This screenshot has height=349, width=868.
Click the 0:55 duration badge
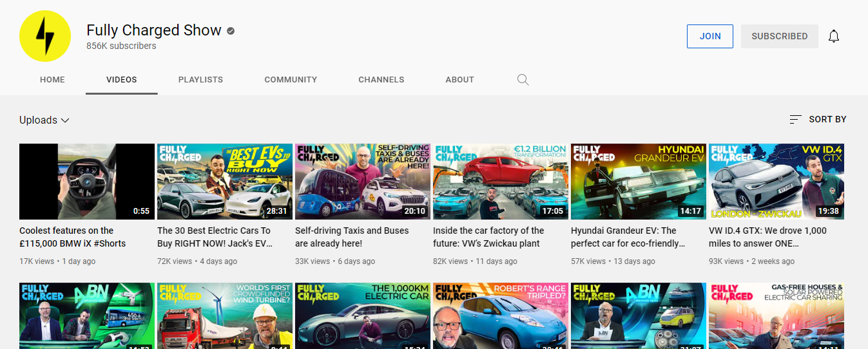(141, 211)
